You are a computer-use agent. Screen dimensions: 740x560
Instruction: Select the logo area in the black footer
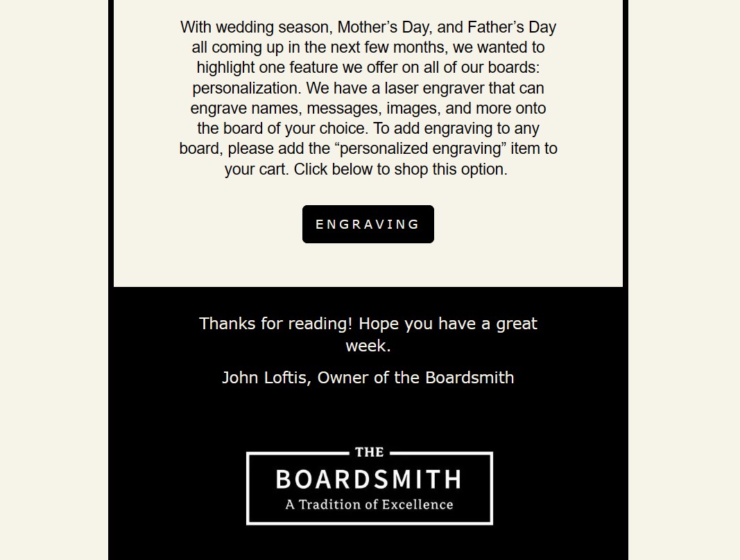(369, 486)
